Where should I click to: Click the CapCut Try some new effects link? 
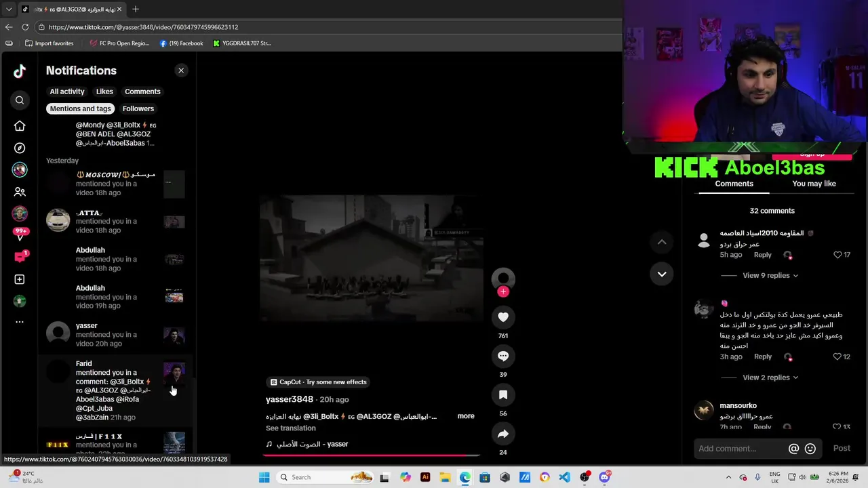pos(319,382)
